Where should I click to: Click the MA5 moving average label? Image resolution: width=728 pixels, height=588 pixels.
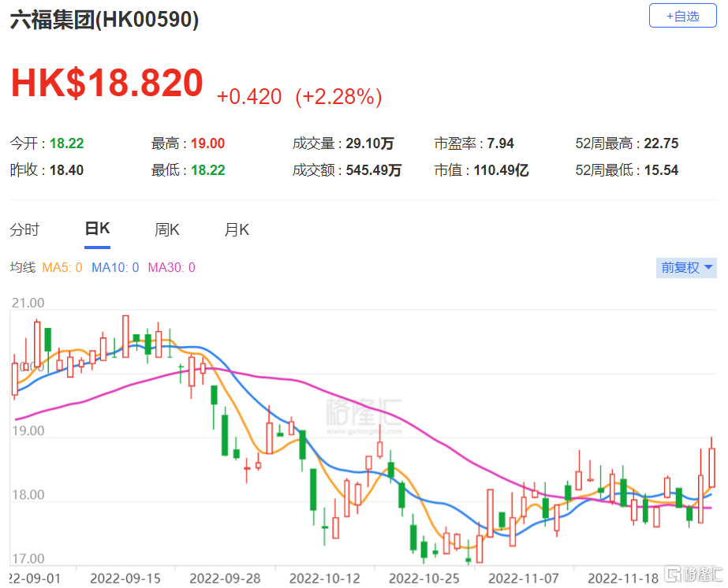tap(62, 267)
